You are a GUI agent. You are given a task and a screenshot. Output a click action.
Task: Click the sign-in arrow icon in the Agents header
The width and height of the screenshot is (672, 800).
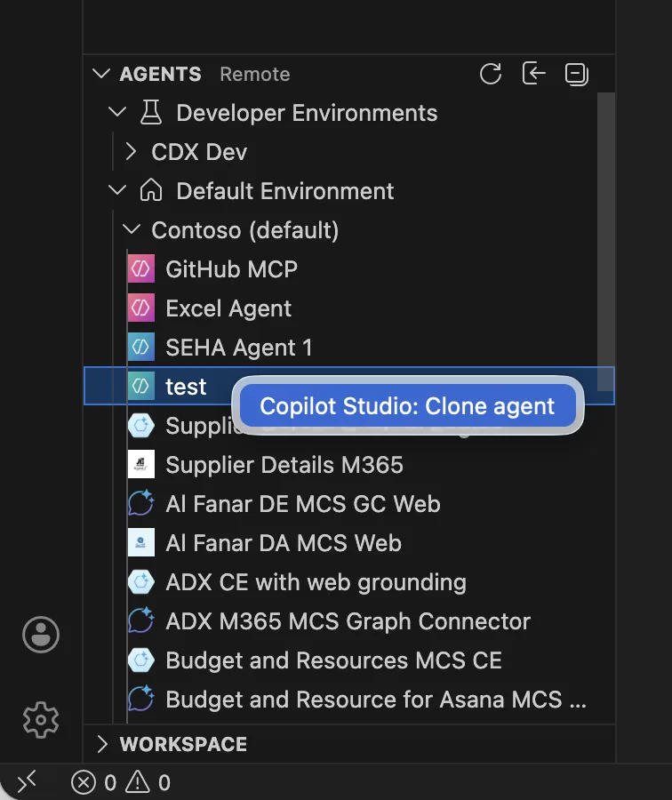click(x=533, y=75)
